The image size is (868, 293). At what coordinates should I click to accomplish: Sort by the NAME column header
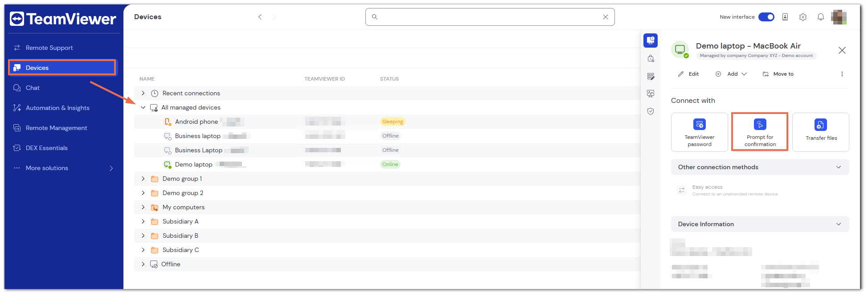point(147,79)
